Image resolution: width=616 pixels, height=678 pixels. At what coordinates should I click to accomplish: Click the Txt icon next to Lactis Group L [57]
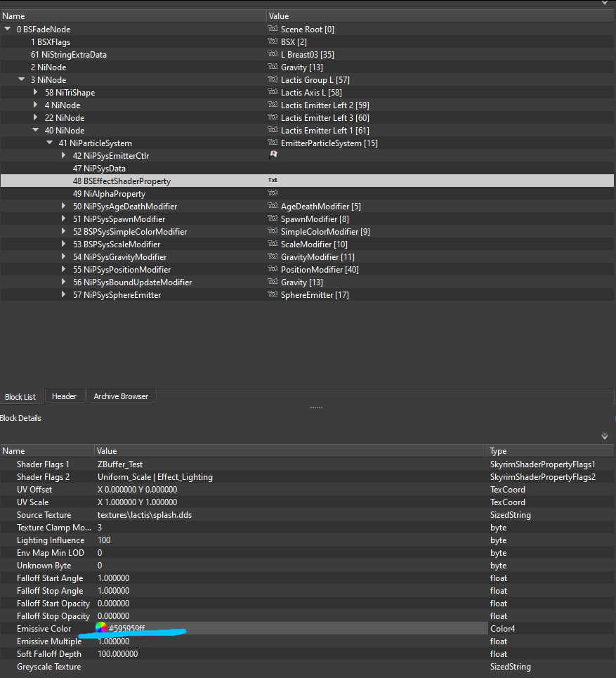point(273,79)
